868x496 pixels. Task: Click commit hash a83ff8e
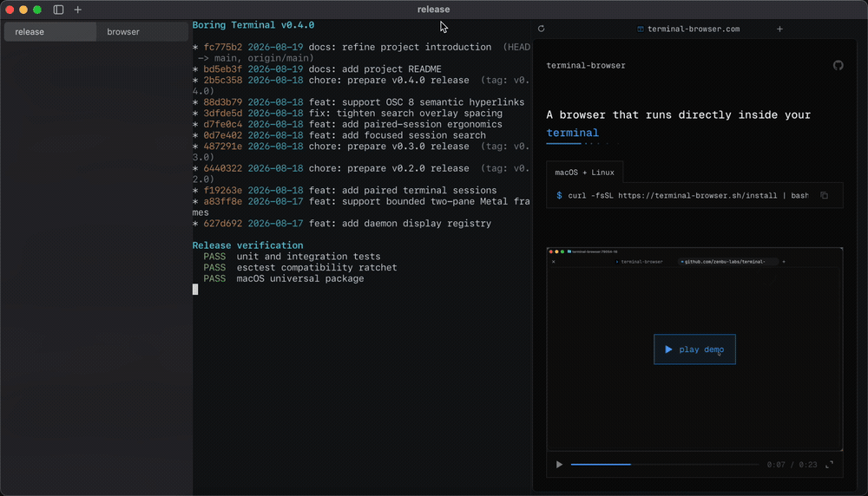tap(222, 201)
